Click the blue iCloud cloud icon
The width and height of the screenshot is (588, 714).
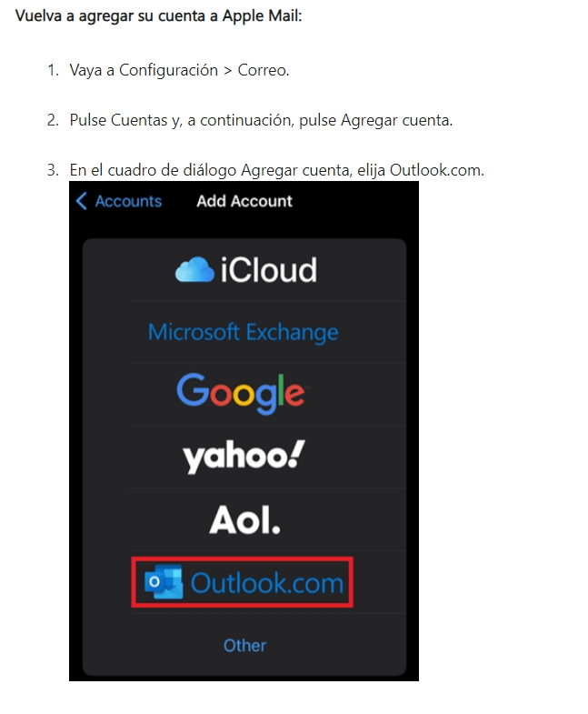click(194, 269)
